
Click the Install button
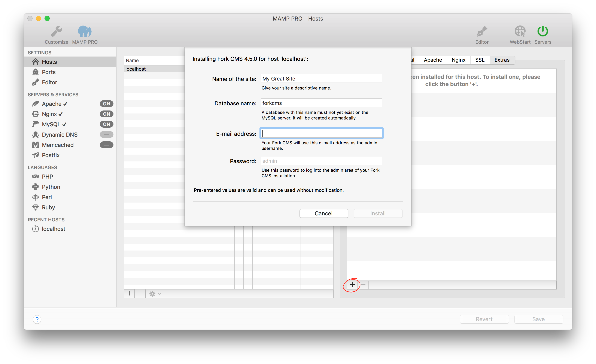378,213
